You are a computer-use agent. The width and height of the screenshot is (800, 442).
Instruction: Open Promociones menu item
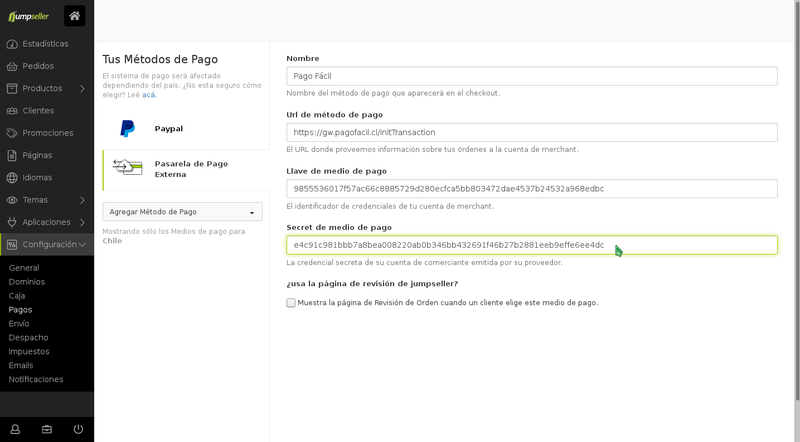point(47,133)
